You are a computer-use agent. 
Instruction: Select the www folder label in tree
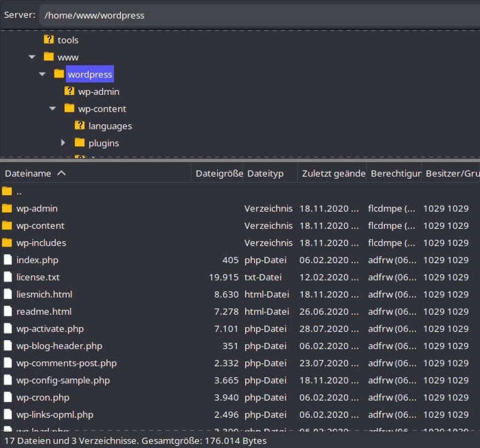pos(68,57)
